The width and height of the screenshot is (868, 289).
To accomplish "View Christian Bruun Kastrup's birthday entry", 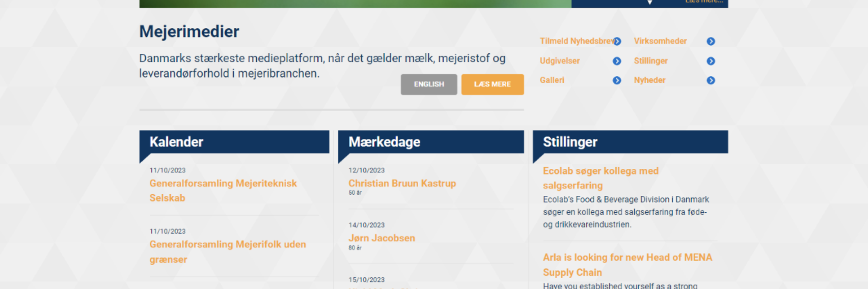I will (402, 183).
